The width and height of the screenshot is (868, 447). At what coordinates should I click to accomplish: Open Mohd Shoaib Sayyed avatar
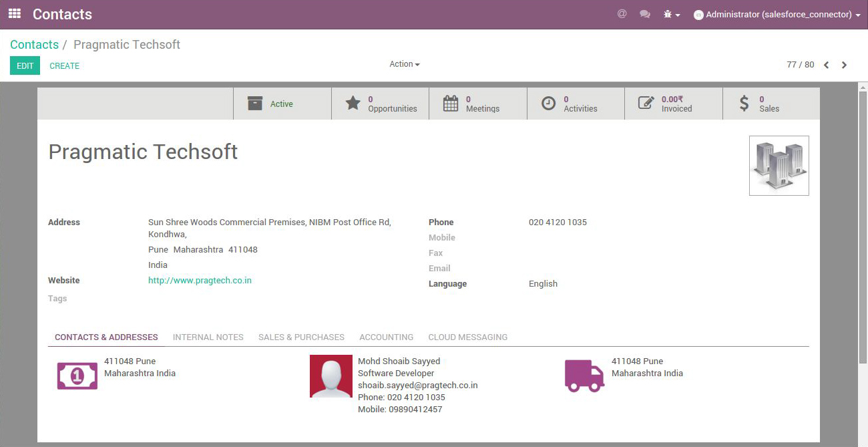coord(331,376)
